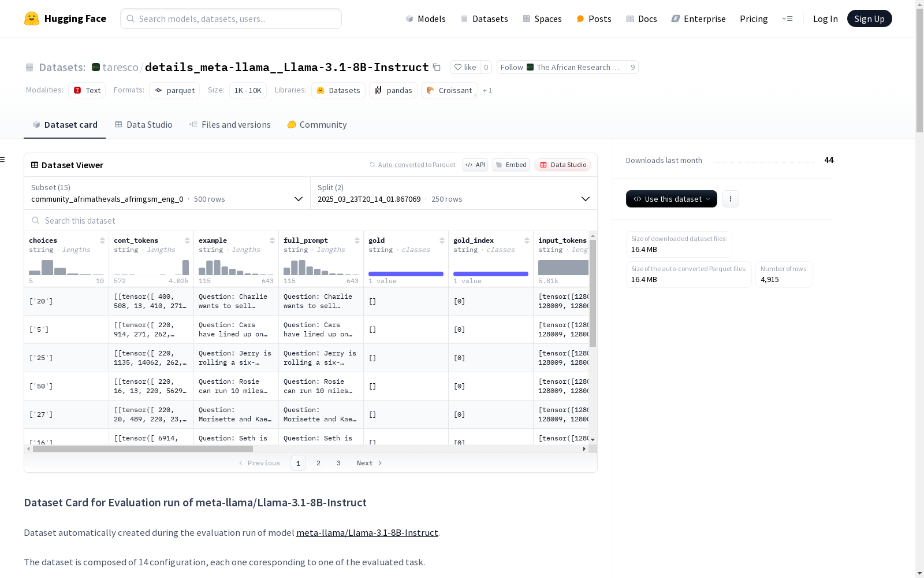
Task: Click the Sign Up button
Action: 869,18
